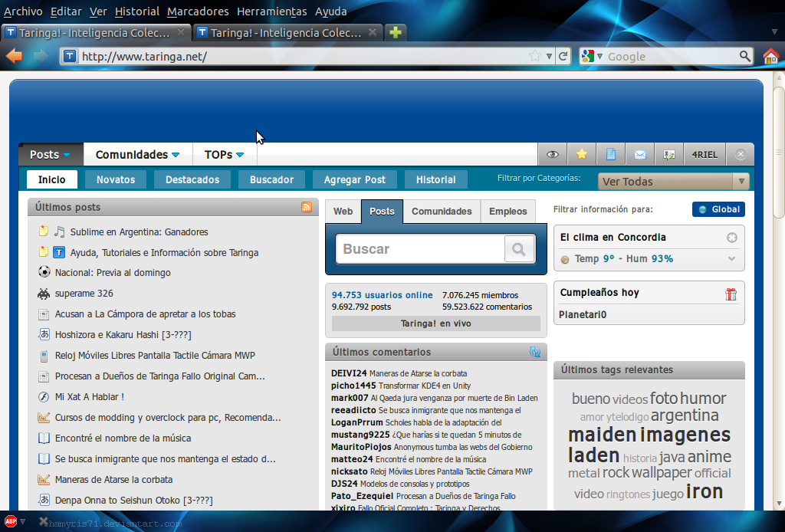
Task: Close the second Taringa browser tab
Action: pyautogui.click(x=372, y=32)
